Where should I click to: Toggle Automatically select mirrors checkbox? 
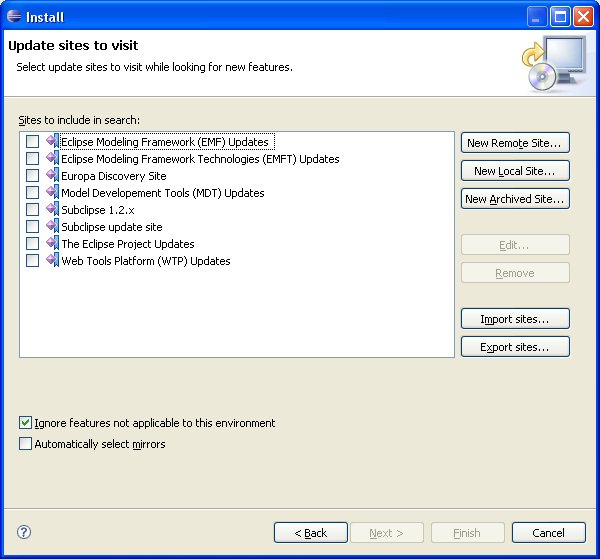pyautogui.click(x=26, y=444)
